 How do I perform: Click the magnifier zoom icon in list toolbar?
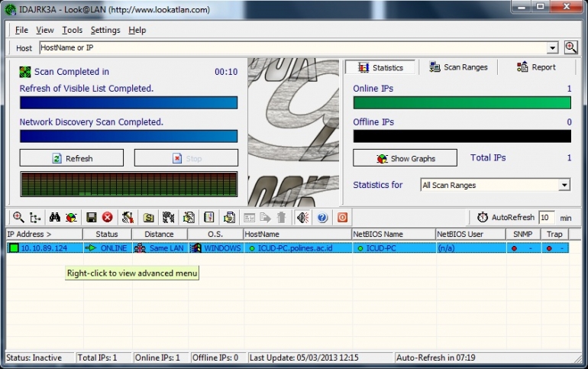(18, 217)
